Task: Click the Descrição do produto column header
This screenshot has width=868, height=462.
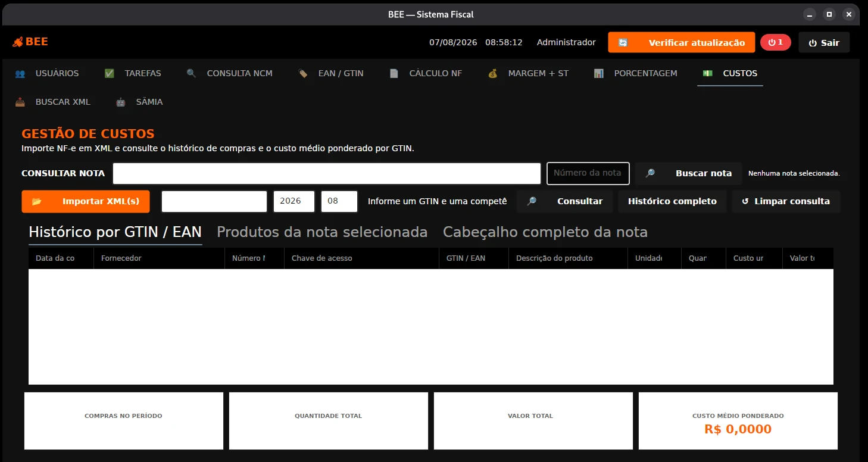Action: [x=569, y=258]
